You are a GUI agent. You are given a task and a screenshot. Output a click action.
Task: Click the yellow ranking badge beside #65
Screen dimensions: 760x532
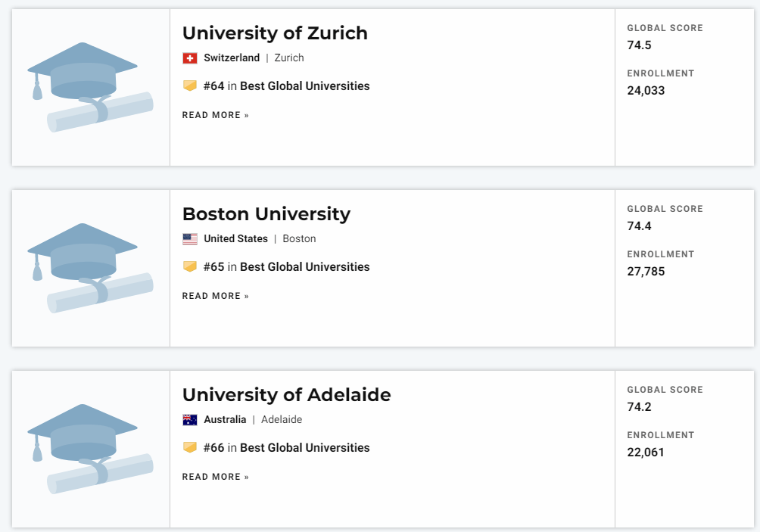coord(190,266)
